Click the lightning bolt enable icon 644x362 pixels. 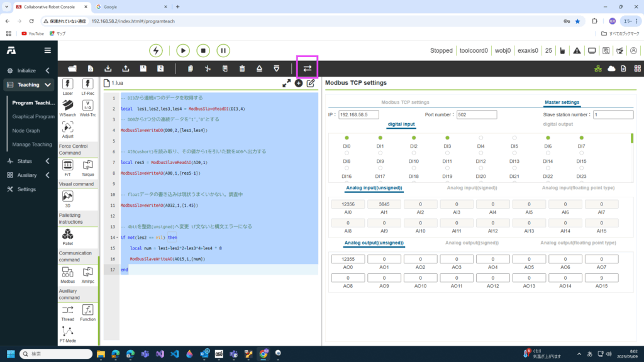click(156, 50)
